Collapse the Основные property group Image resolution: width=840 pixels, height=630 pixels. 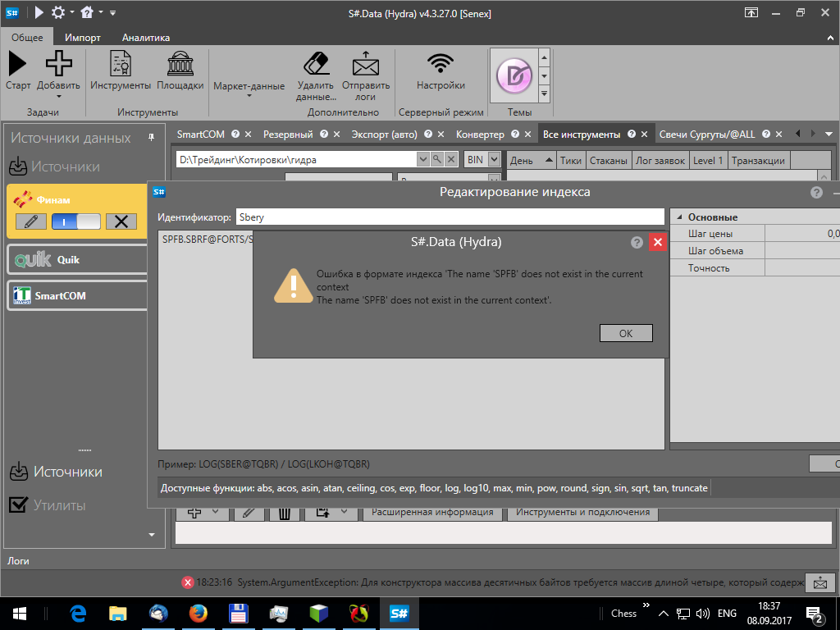click(679, 217)
